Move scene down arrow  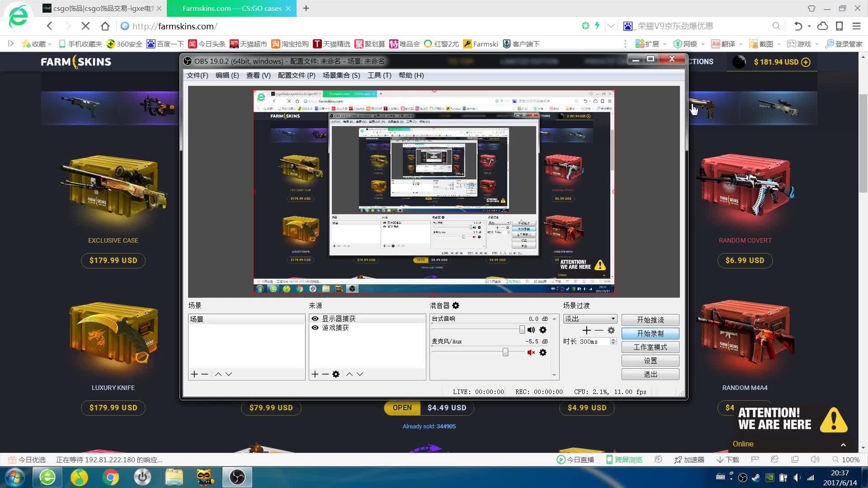pos(229,374)
